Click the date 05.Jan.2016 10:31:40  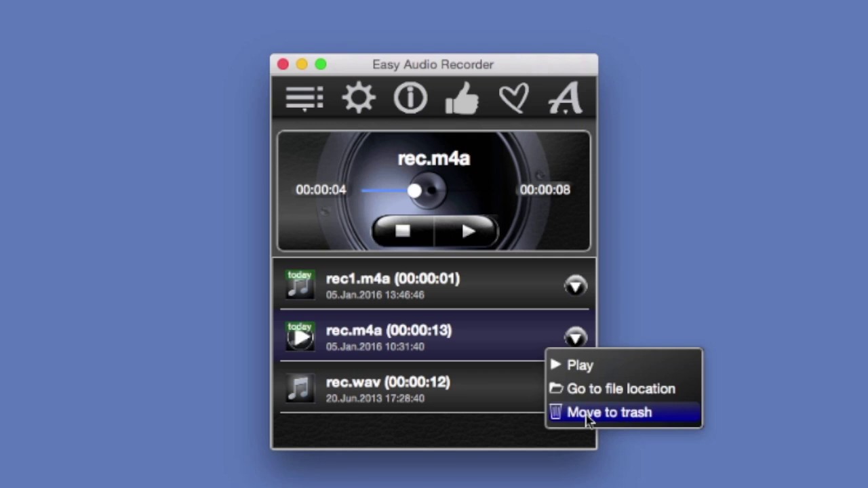[x=375, y=346]
